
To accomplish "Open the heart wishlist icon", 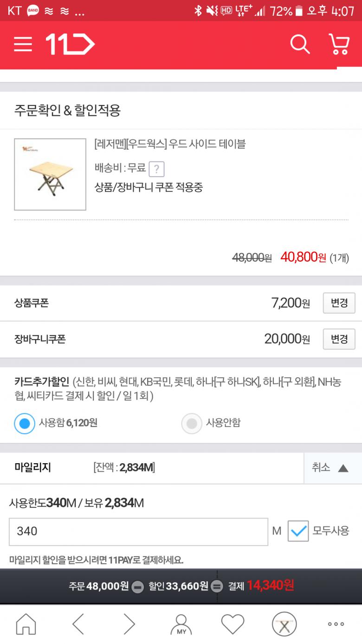I will pyautogui.click(x=233, y=624).
